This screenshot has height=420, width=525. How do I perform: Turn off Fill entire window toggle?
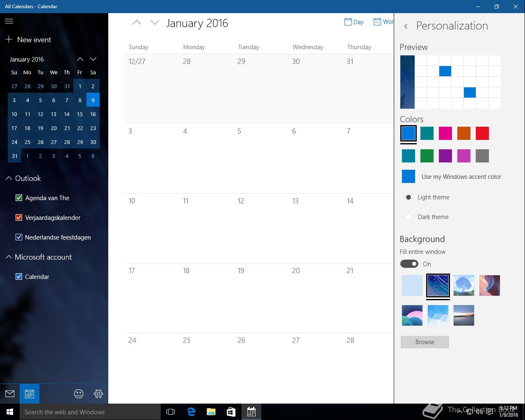click(409, 264)
